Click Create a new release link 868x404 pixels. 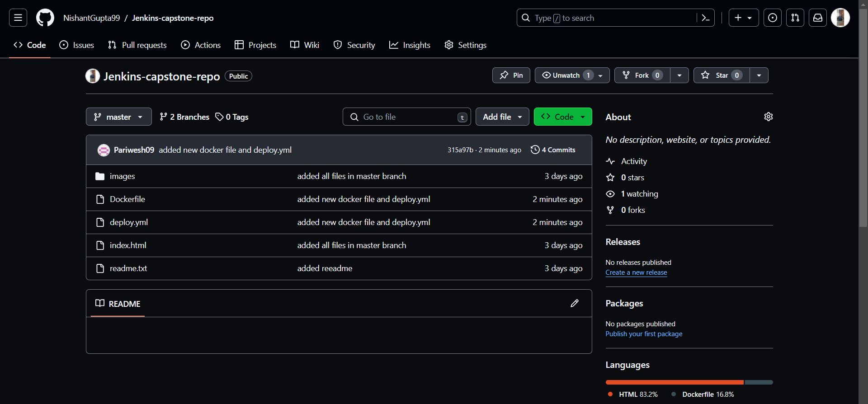636,272
